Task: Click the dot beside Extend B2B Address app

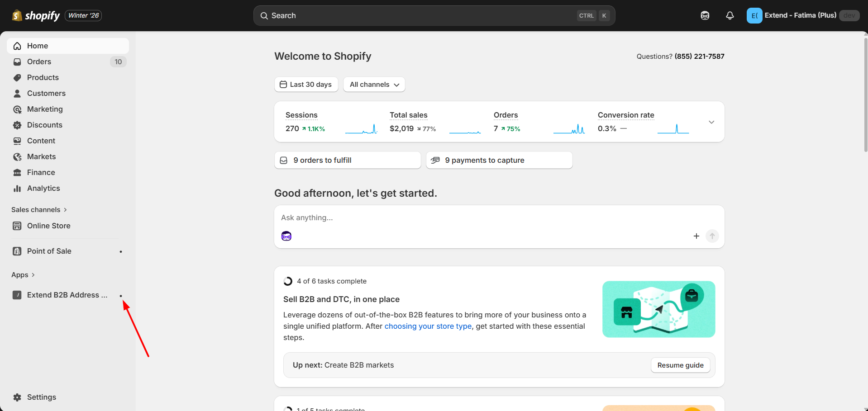Action: click(121, 296)
